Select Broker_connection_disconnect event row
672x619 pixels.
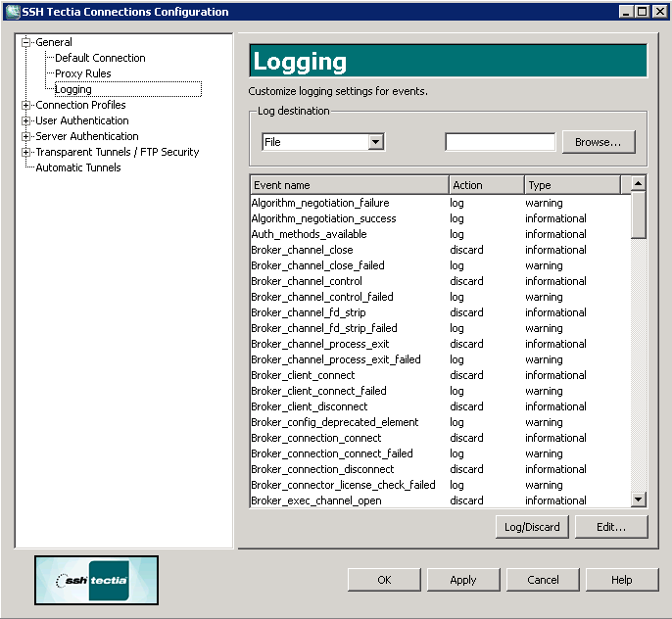(441, 469)
